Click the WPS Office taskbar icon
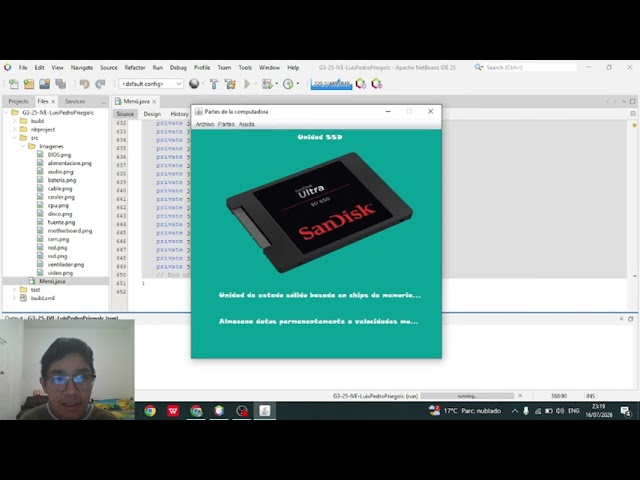 (173, 411)
